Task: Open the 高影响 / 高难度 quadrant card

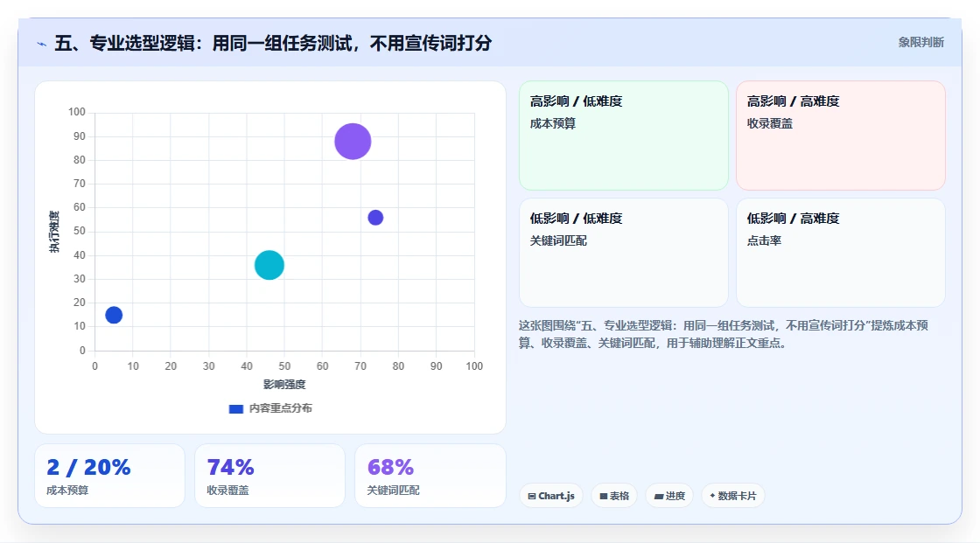Action: tap(841, 136)
